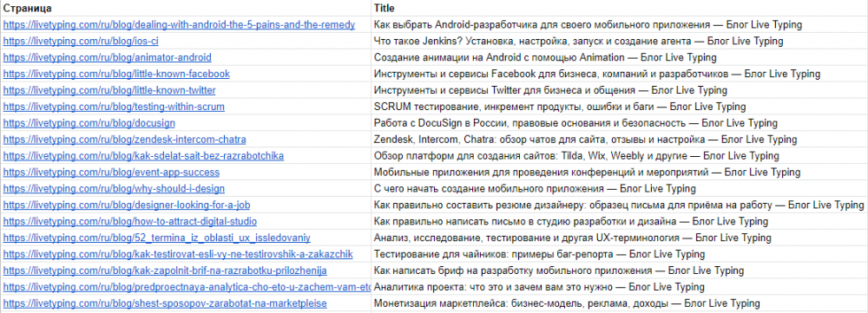The image size is (868, 313).
Task: Open the kak-sdelat-sait-bez-razrabotchika link
Action: pos(143,156)
